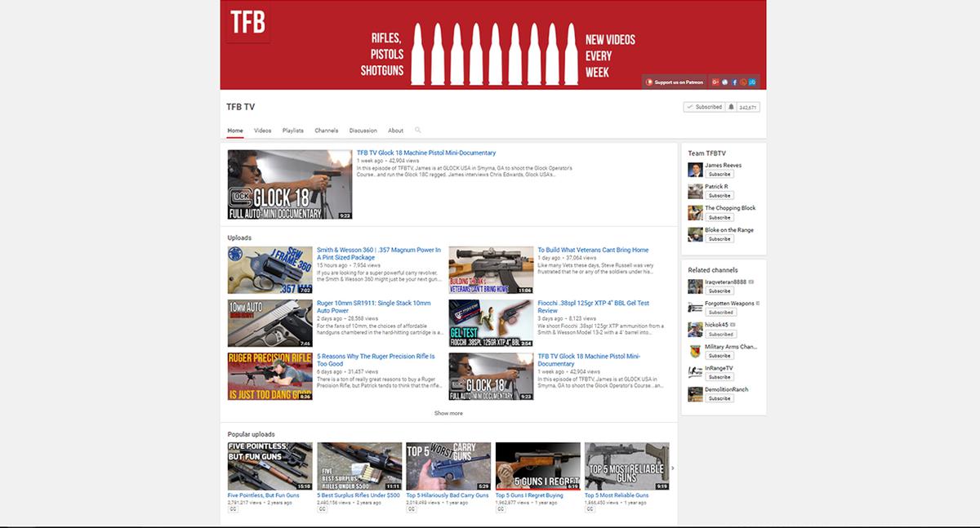Click the 10mm Auto Ruger thumbnail

270,323
